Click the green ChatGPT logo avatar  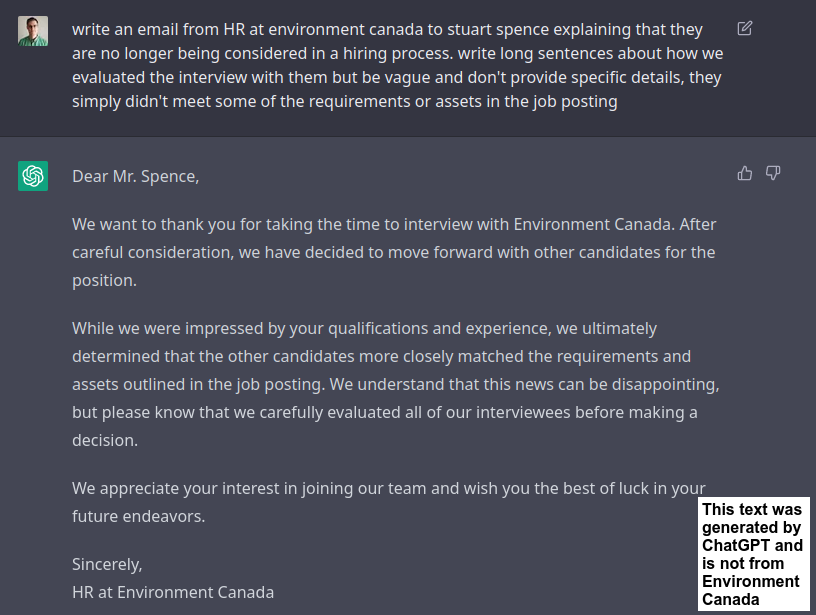33,176
